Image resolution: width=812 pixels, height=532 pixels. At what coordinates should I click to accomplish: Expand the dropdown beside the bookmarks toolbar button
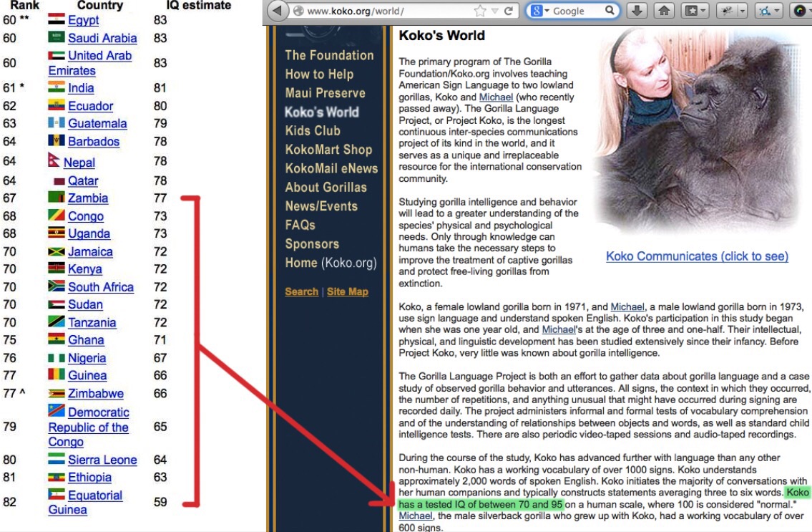(703, 11)
